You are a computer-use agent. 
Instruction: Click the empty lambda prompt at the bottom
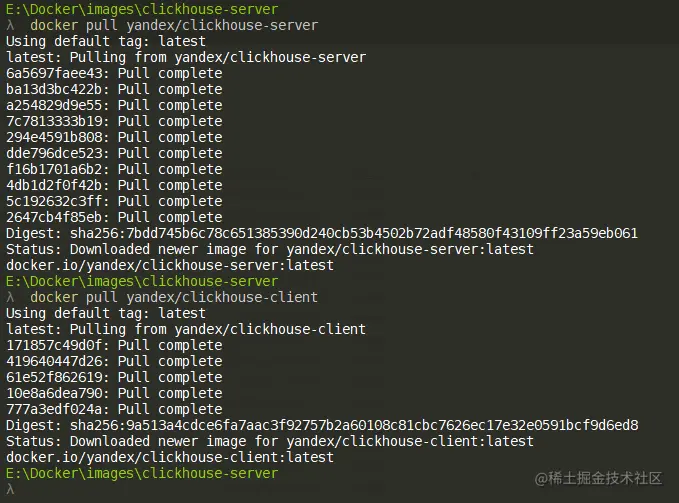click(10, 490)
